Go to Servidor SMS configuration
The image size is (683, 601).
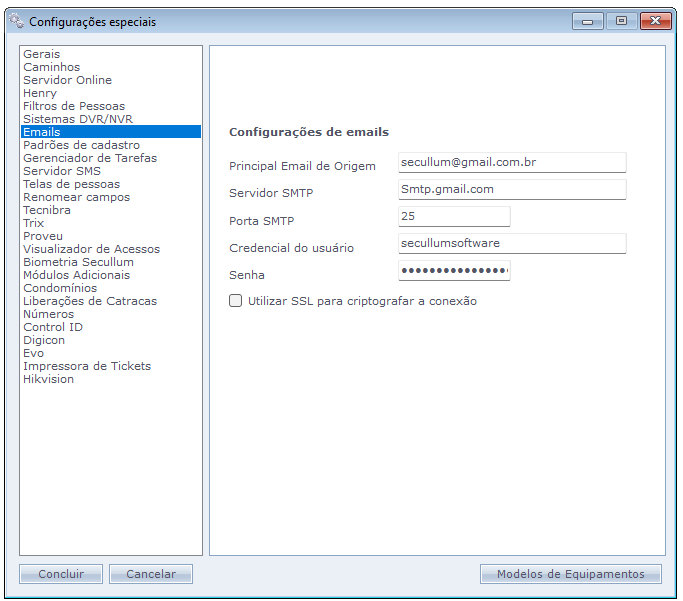point(62,171)
